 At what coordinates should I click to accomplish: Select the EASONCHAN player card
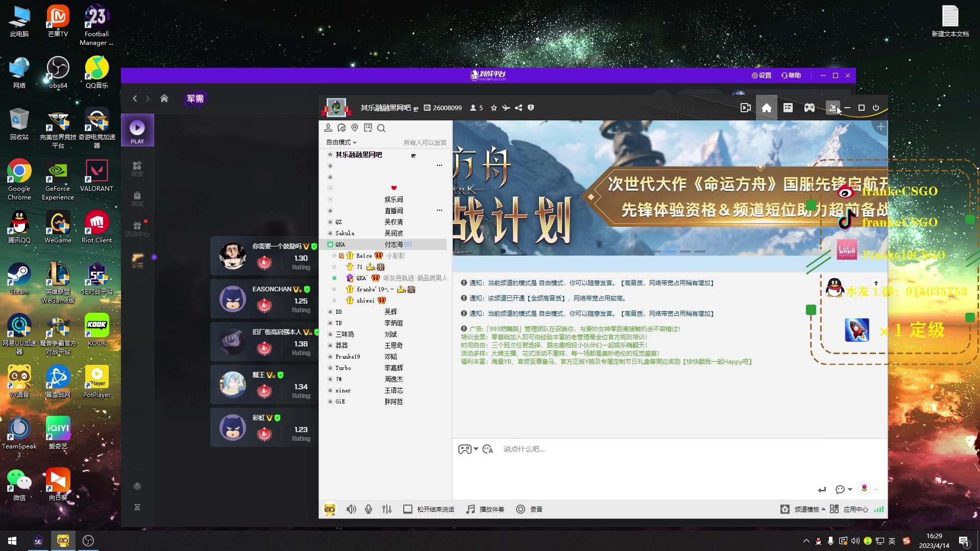tap(264, 299)
